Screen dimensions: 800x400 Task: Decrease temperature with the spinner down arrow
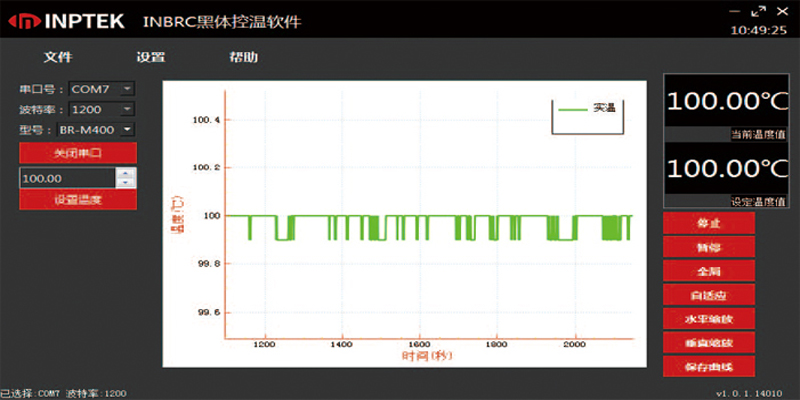pos(125,183)
